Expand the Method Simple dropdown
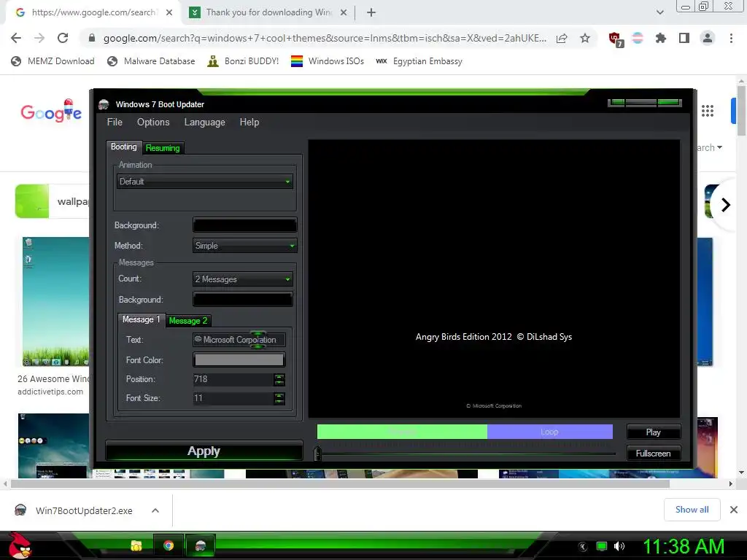 pyautogui.click(x=245, y=246)
